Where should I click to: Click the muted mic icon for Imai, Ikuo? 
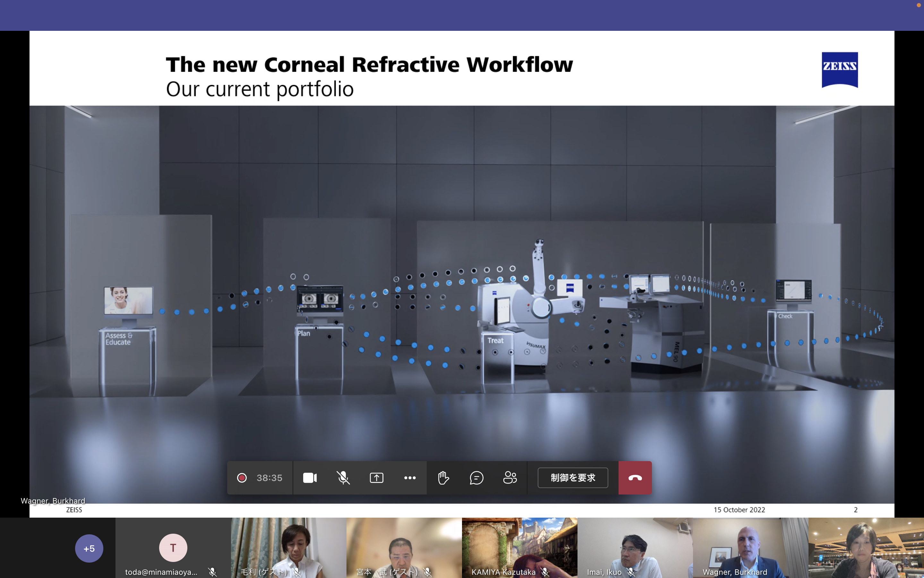(x=631, y=572)
